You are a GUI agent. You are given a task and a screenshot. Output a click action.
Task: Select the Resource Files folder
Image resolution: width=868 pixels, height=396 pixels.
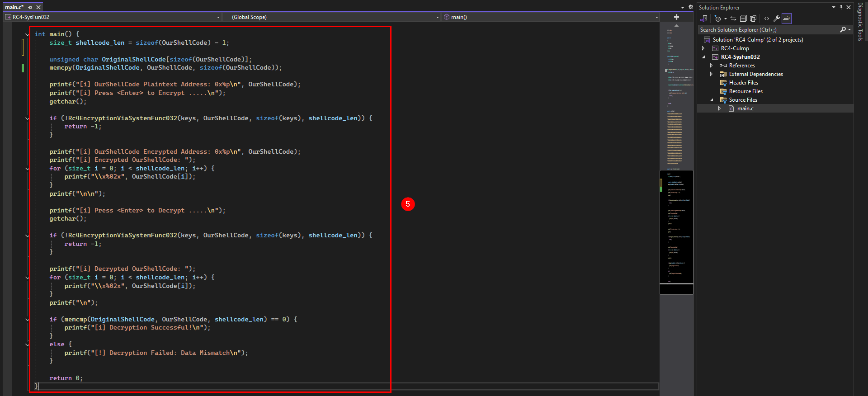click(x=745, y=91)
